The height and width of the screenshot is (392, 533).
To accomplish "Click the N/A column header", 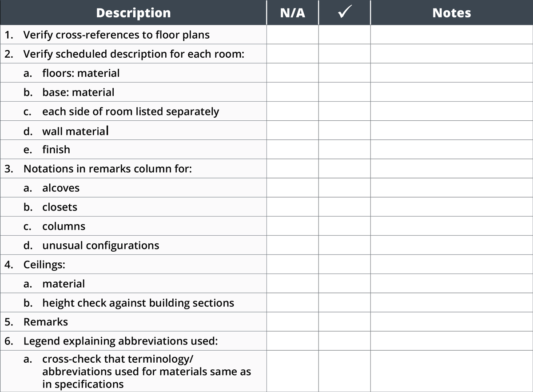I will (x=293, y=12).
